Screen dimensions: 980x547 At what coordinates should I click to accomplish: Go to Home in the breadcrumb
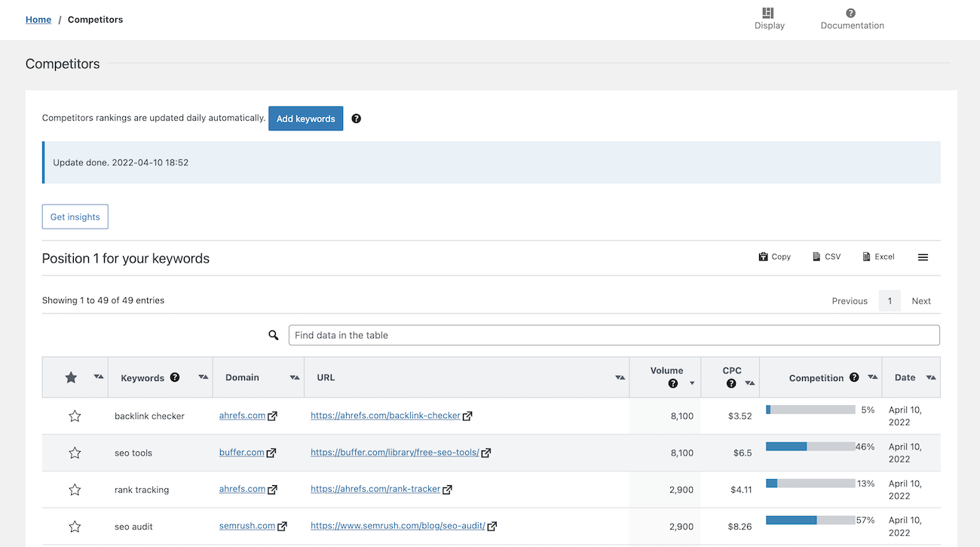click(x=38, y=20)
